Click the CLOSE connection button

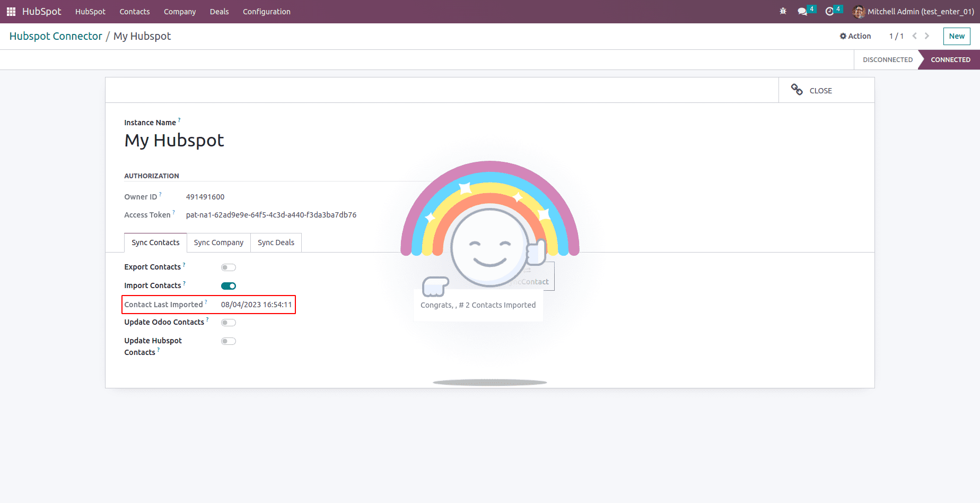826,90
